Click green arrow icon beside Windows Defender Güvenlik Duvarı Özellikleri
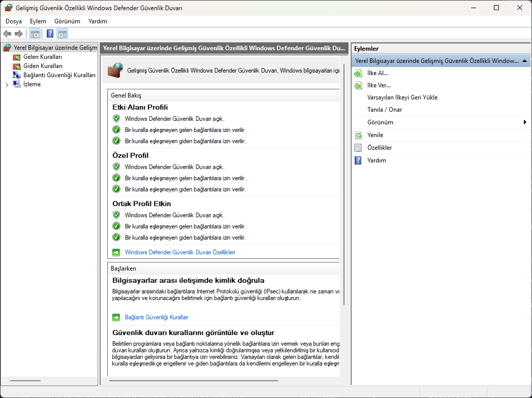 116,253
